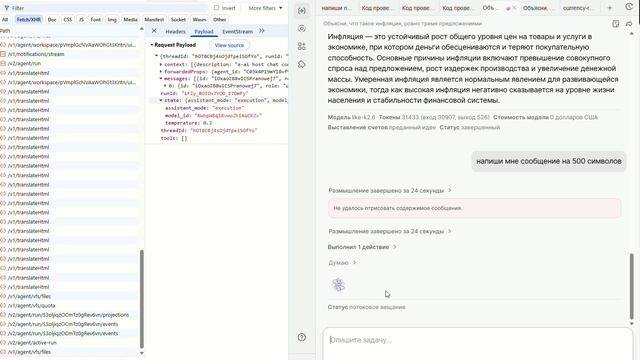This screenshot has height=360, width=640.
Task: Open the EventStream tab
Action: coord(238,31)
